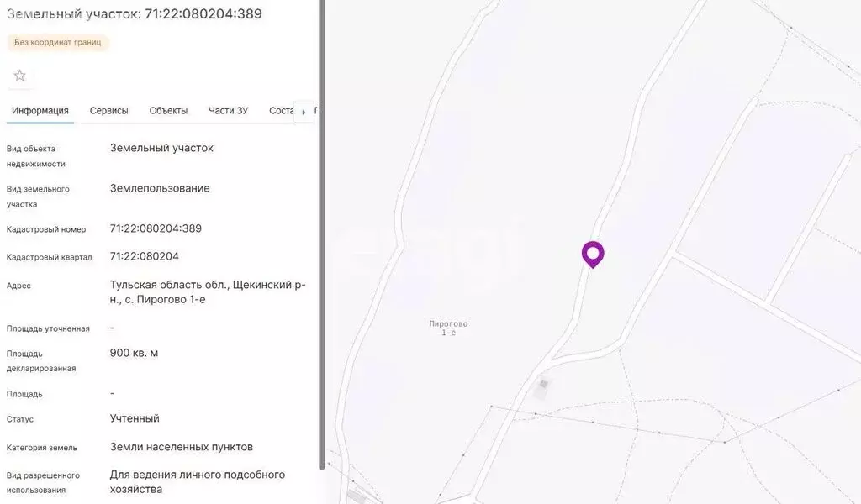Click the Без координат границ badge
The width and height of the screenshot is (861, 504).
[58, 42]
